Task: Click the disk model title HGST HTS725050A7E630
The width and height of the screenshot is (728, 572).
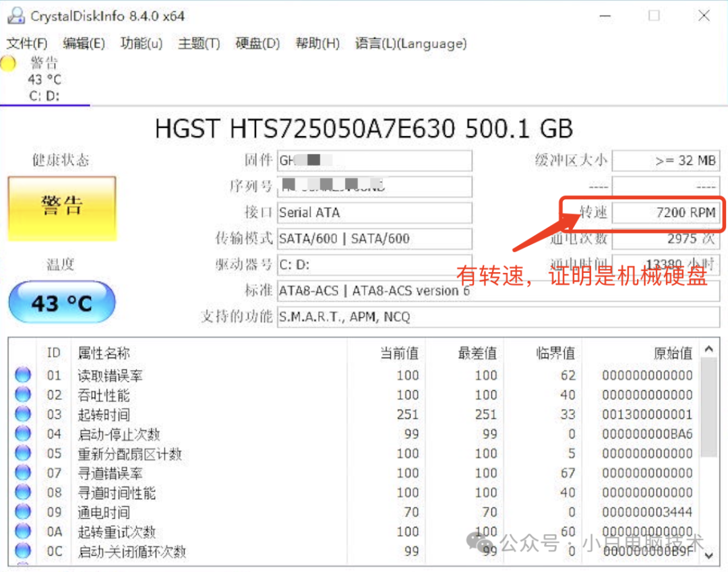Action: point(363,129)
